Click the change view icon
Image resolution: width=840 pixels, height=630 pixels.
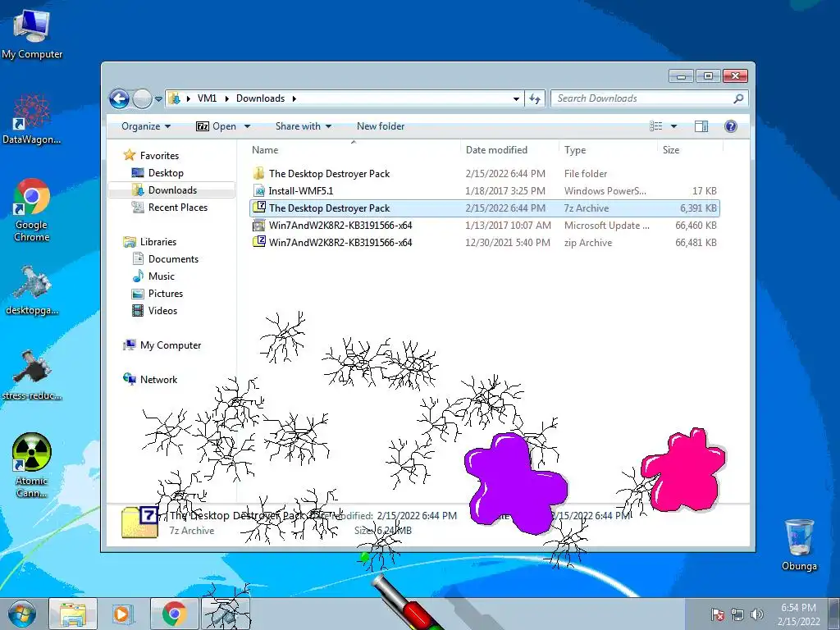(x=655, y=126)
